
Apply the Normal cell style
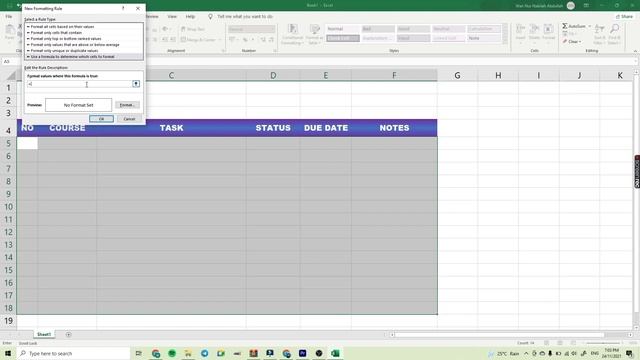(x=342, y=29)
